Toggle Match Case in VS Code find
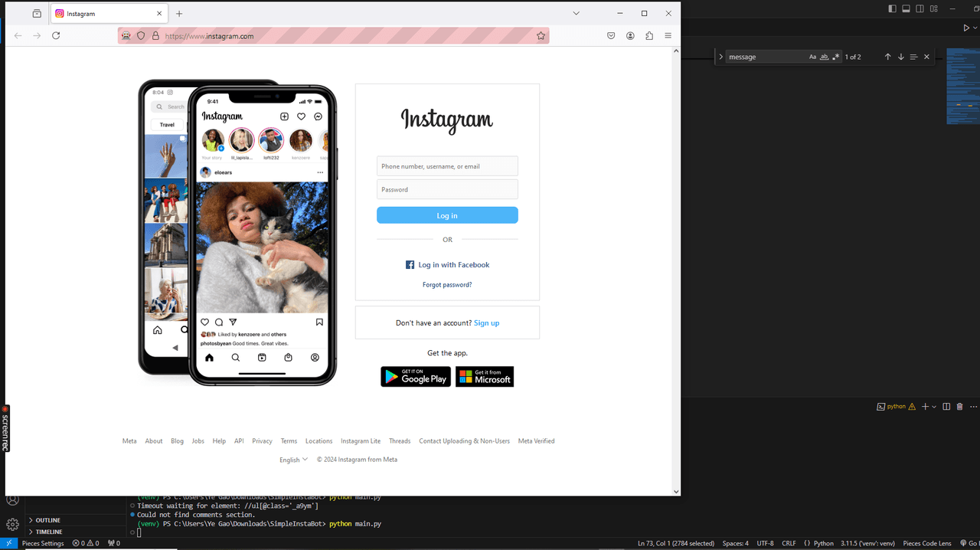The height and width of the screenshot is (550, 980). [x=812, y=57]
